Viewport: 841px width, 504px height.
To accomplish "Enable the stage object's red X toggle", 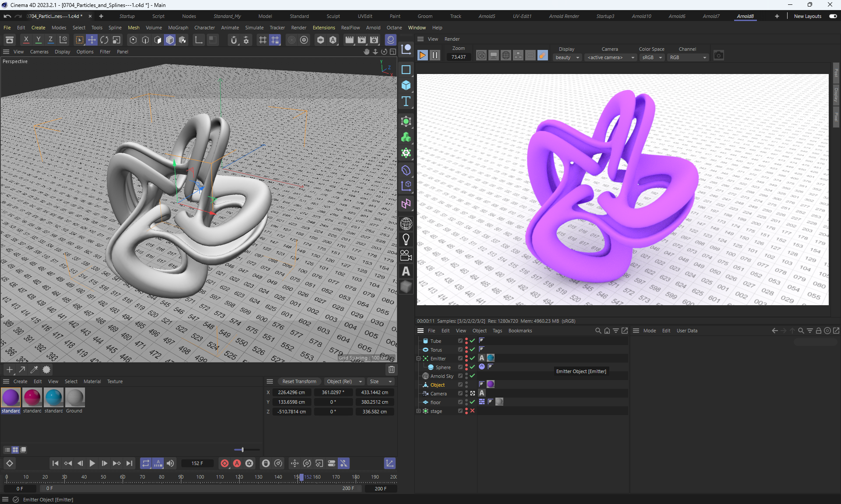I will point(473,411).
